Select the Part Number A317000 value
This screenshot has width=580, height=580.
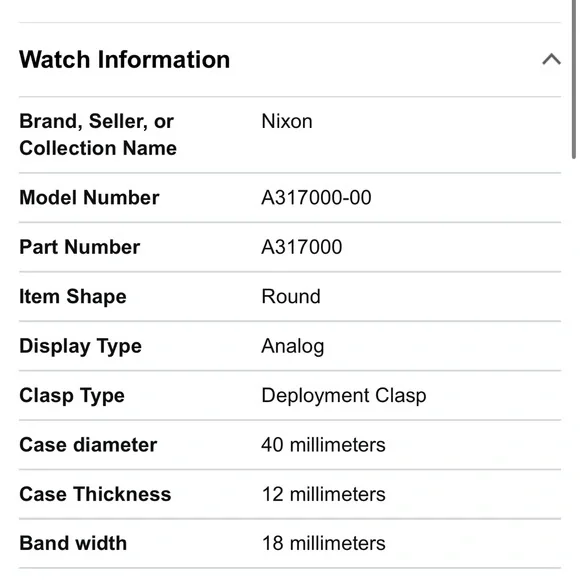click(301, 247)
